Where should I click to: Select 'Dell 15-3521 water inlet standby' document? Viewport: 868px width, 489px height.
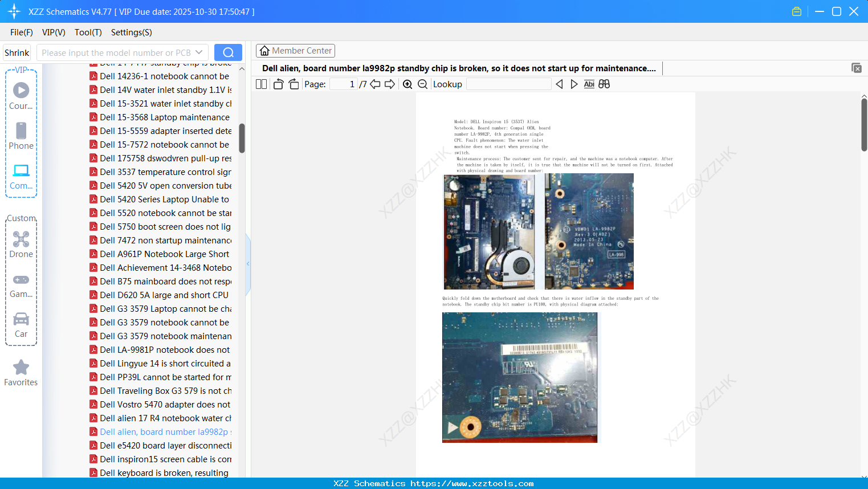161,104
